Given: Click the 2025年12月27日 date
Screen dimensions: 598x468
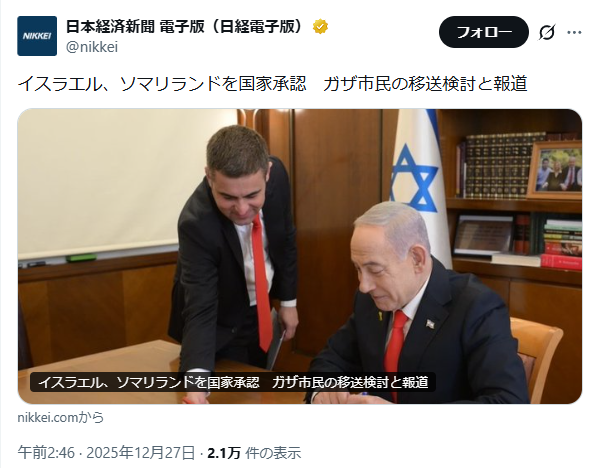Looking at the screenshot, I should [x=141, y=453].
